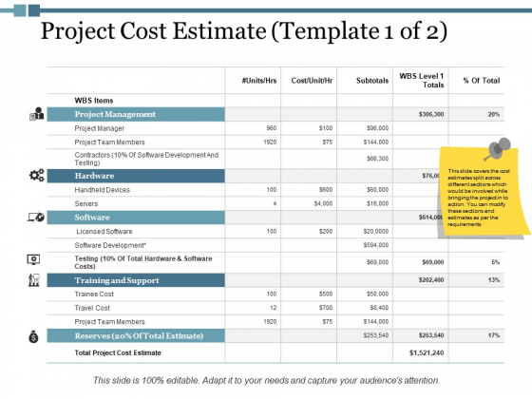Click the $600 handheld device cost cell
The height and width of the screenshot is (399, 532).
click(x=326, y=190)
